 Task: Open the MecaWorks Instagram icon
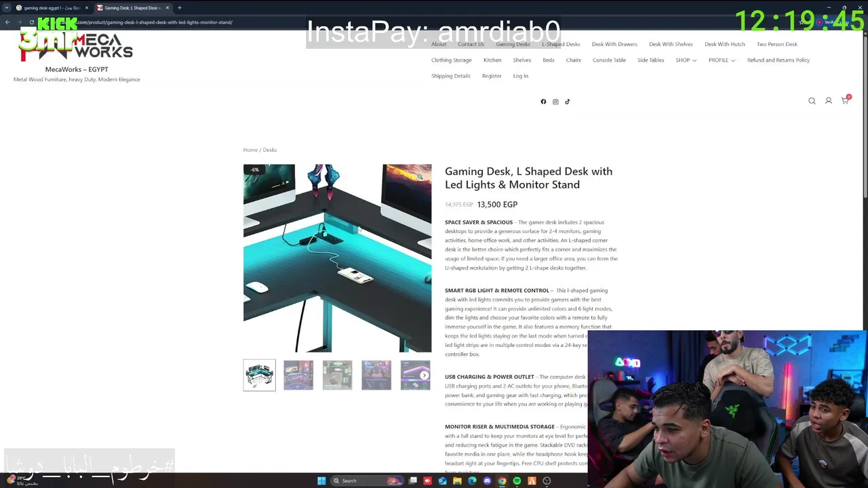pyautogui.click(x=555, y=102)
